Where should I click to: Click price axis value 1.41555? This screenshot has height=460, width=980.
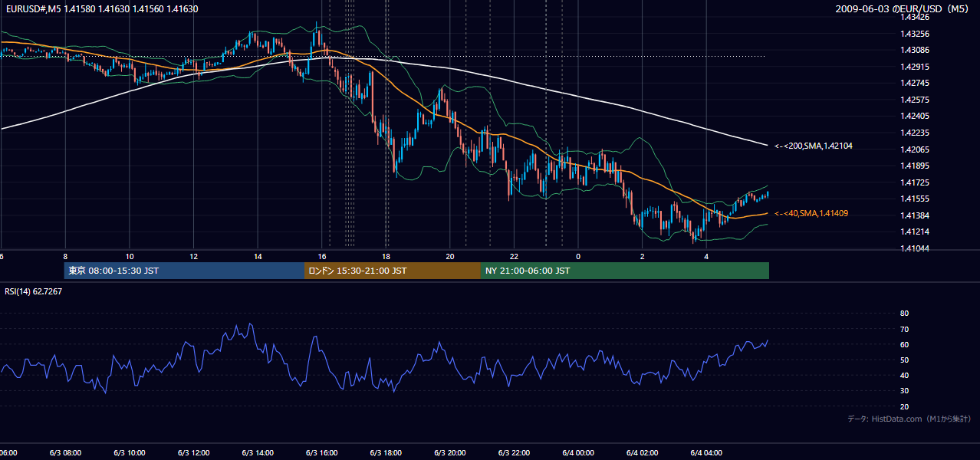coord(914,199)
